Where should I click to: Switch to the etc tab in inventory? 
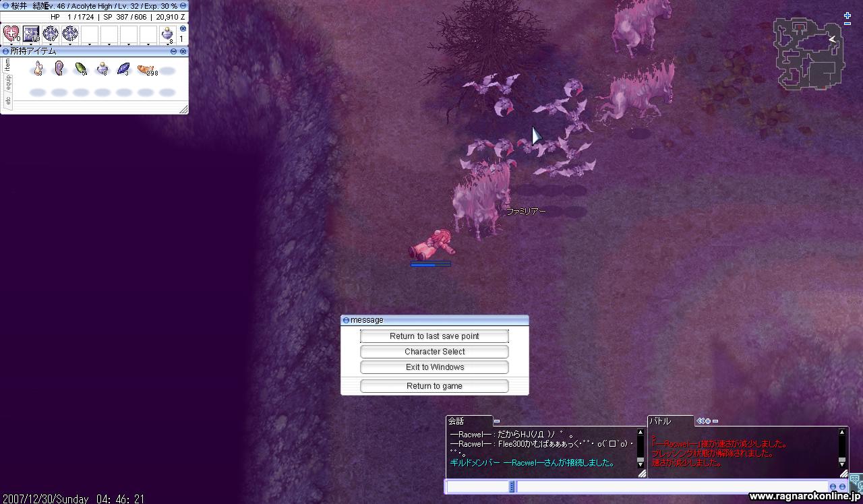click(7, 100)
